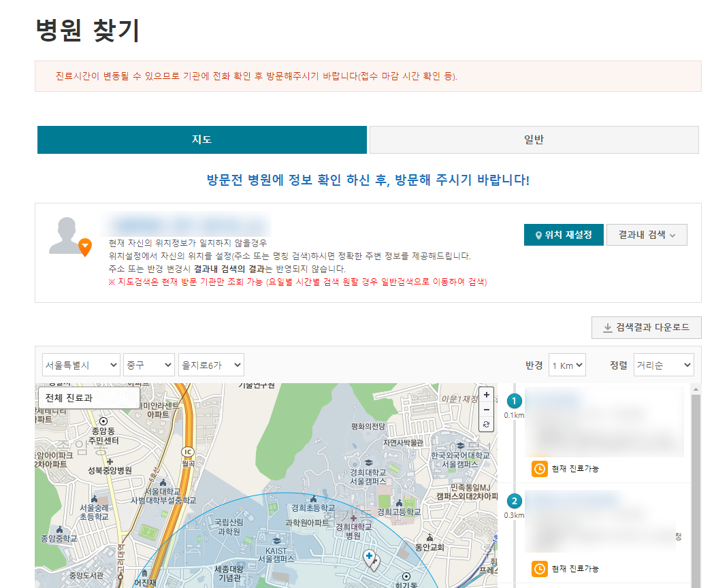Open the 결과내 검색 dropdown
714x588 pixels.
pyautogui.click(x=647, y=235)
